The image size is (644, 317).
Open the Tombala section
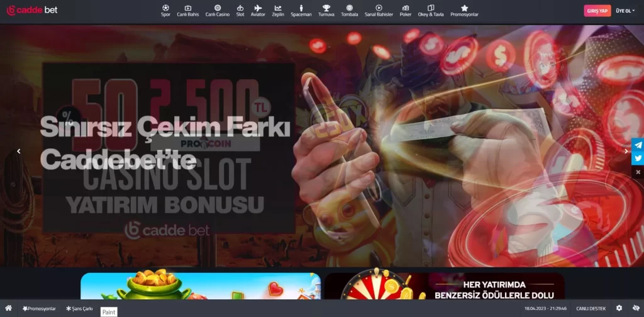click(x=350, y=11)
